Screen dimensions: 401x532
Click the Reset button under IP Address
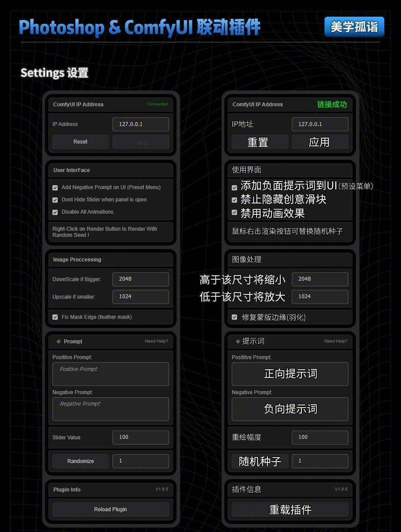pyautogui.click(x=81, y=142)
